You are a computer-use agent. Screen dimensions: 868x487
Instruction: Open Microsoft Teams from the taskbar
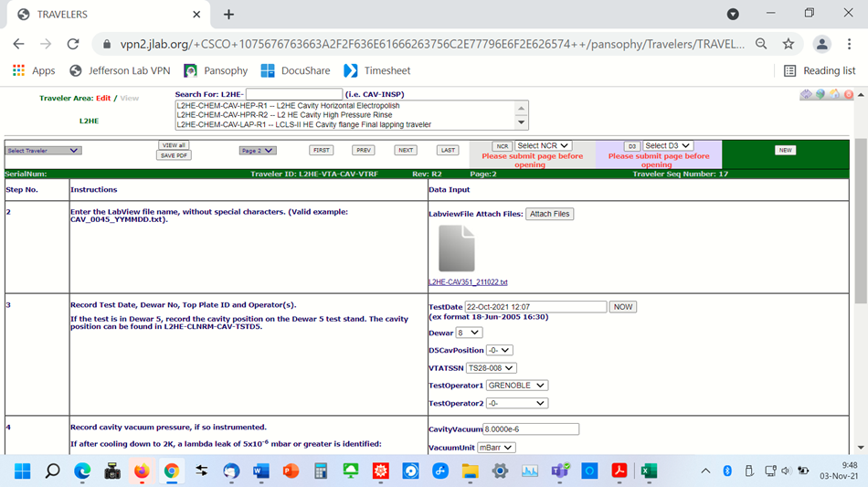pyautogui.click(x=559, y=471)
